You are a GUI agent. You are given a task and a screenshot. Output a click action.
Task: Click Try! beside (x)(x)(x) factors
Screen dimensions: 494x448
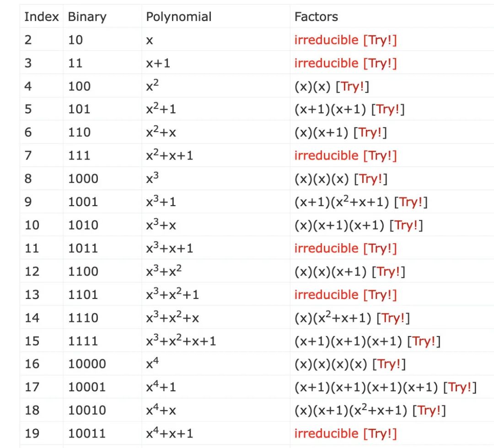(x=370, y=179)
